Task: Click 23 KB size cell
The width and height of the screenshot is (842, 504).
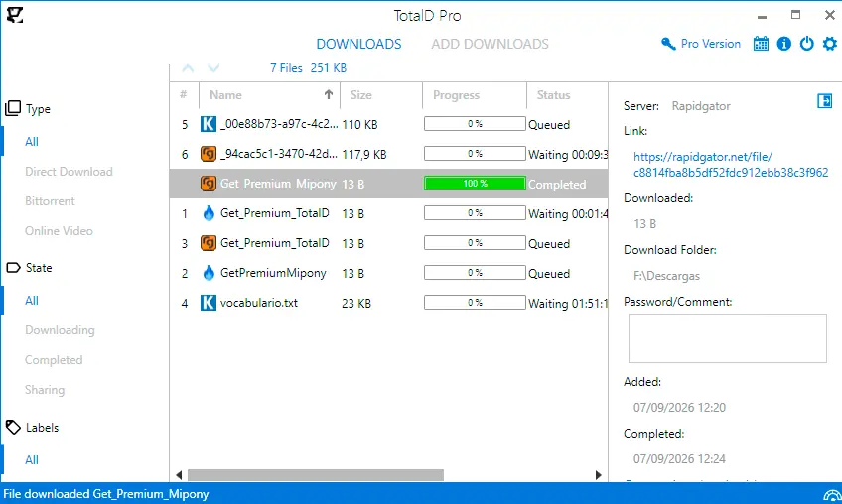Action: (356, 304)
